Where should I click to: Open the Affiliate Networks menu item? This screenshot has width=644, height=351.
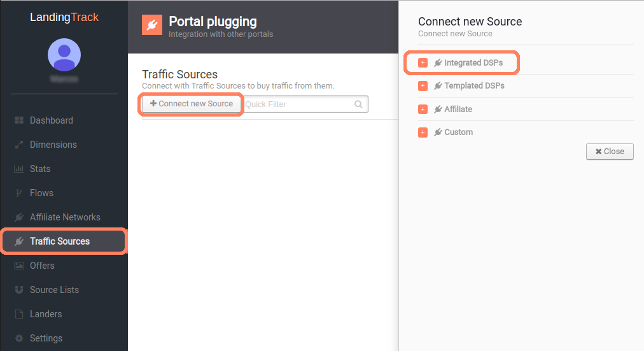pos(64,217)
